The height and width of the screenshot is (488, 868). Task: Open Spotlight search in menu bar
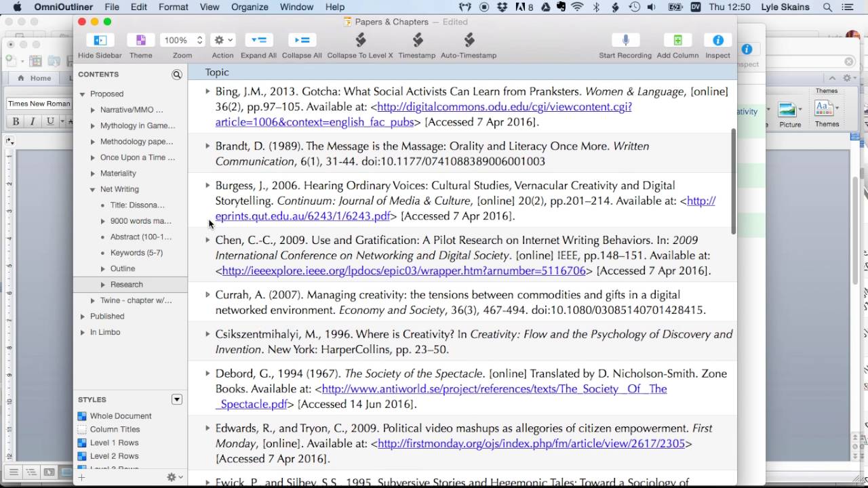pos(828,7)
